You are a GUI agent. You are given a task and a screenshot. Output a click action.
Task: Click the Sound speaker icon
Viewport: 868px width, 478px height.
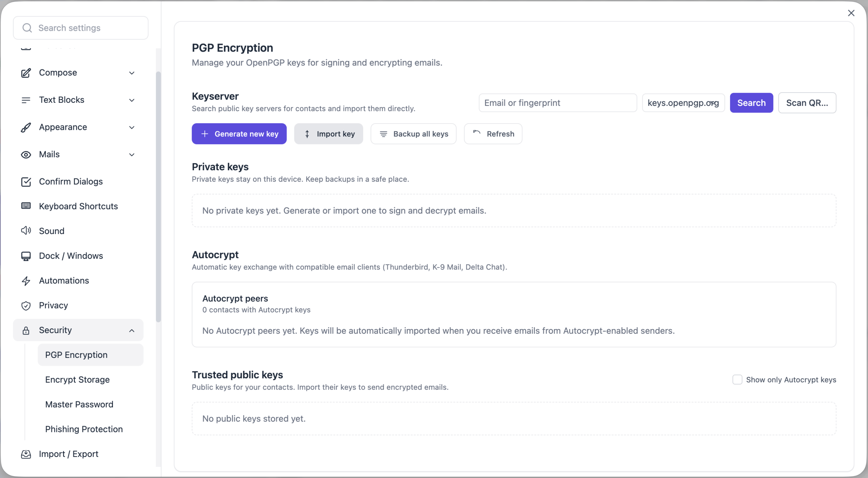(26, 231)
